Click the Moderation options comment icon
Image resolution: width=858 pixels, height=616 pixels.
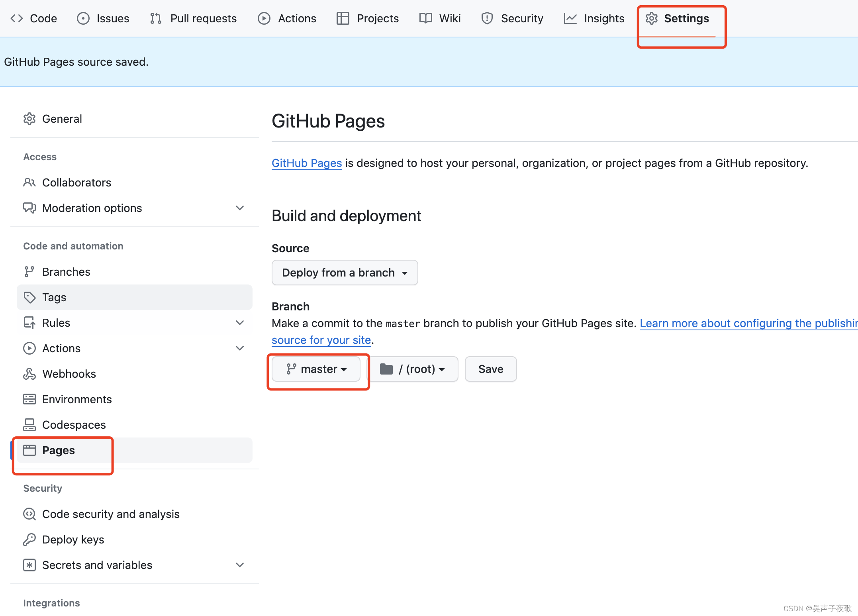click(29, 208)
